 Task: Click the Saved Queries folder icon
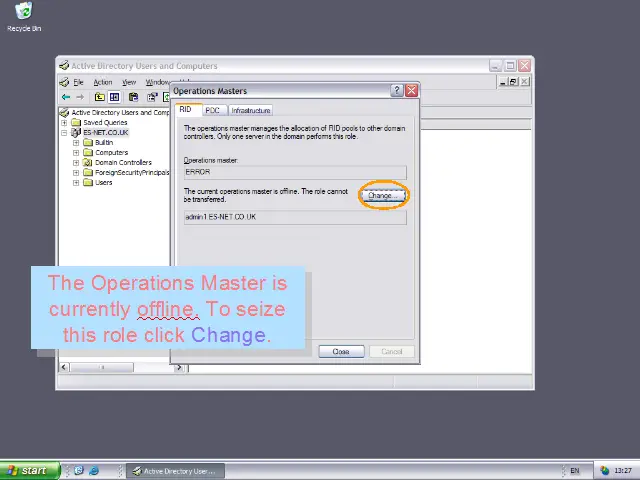76,122
